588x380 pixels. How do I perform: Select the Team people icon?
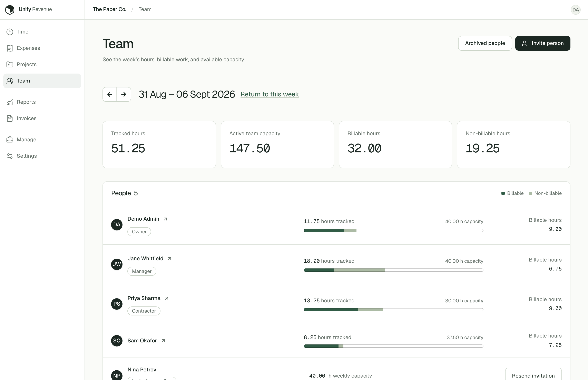[10, 81]
